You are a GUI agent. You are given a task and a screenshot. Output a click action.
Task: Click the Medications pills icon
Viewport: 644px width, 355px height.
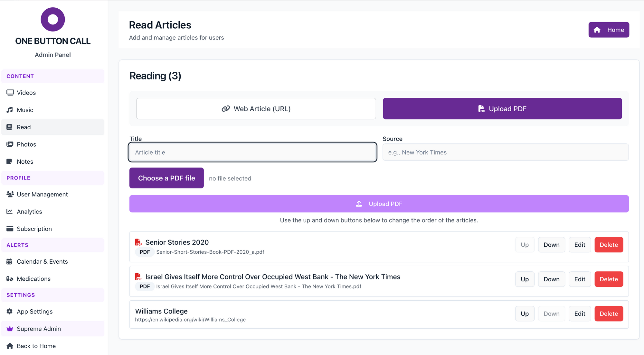click(x=10, y=279)
